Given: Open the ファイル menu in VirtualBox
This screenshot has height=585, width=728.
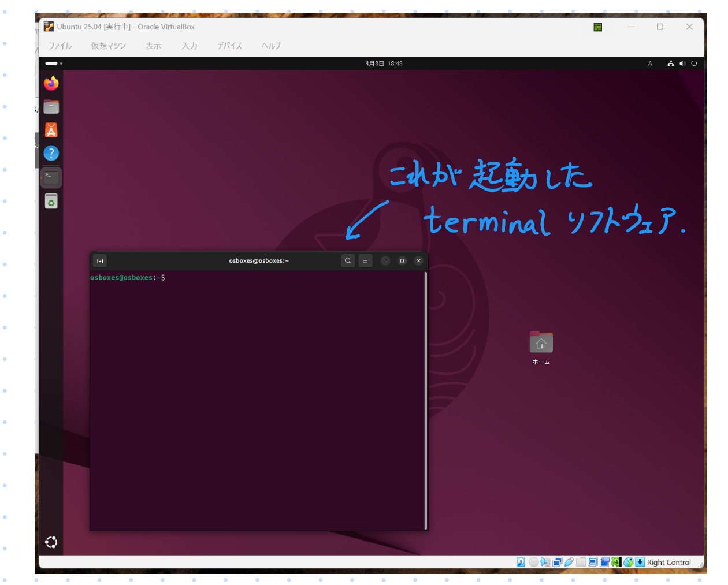Looking at the screenshot, I should tap(60, 46).
